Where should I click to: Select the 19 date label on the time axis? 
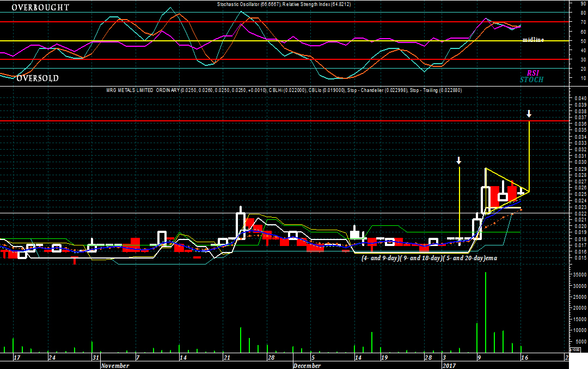point(384,358)
